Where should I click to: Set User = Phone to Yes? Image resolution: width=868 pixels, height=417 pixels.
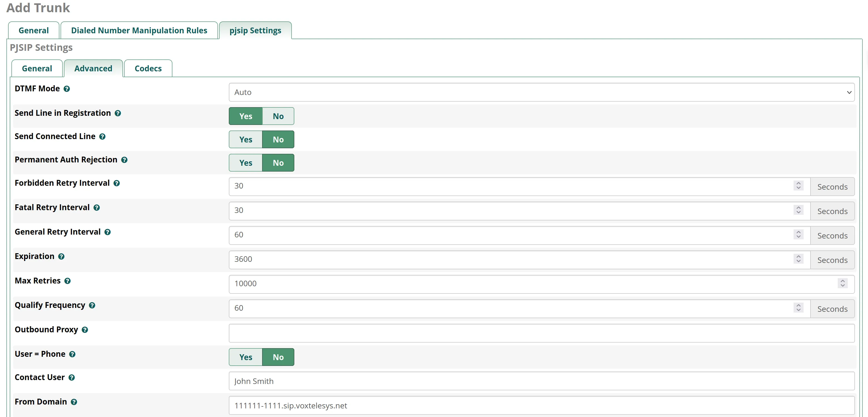click(x=246, y=357)
